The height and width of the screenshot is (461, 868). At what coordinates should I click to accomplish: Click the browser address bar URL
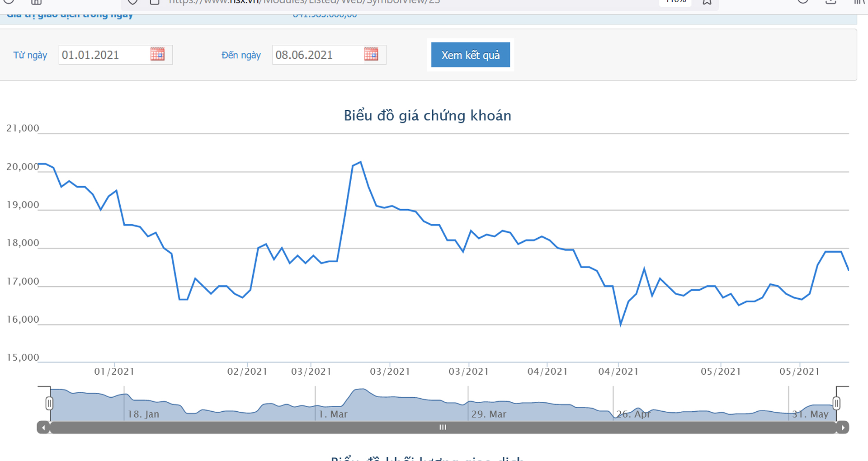pos(304,2)
